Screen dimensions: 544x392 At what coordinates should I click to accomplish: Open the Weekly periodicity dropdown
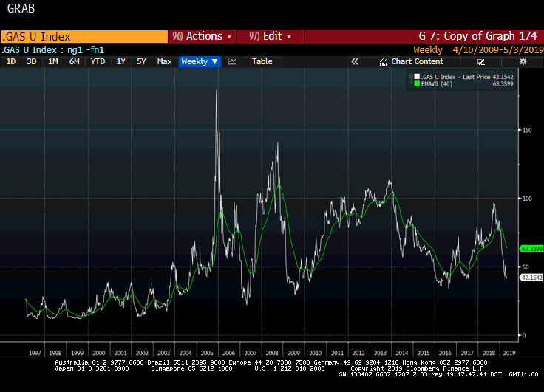coord(200,62)
